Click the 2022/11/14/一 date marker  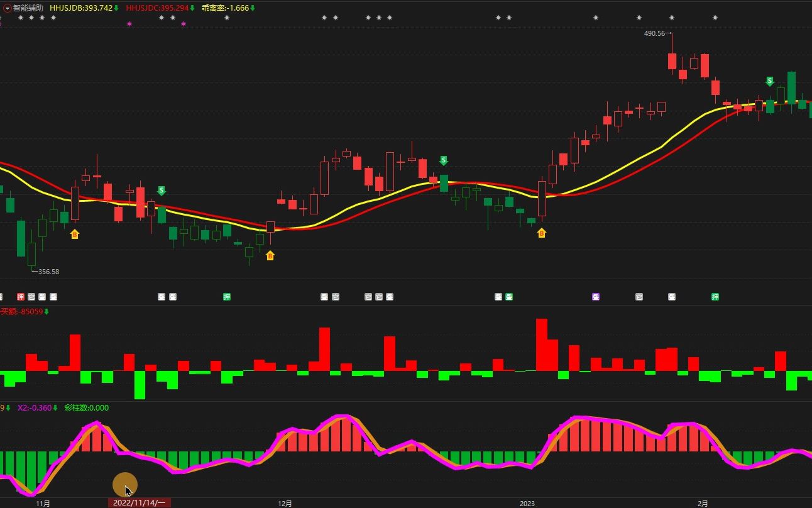(x=140, y=503)
